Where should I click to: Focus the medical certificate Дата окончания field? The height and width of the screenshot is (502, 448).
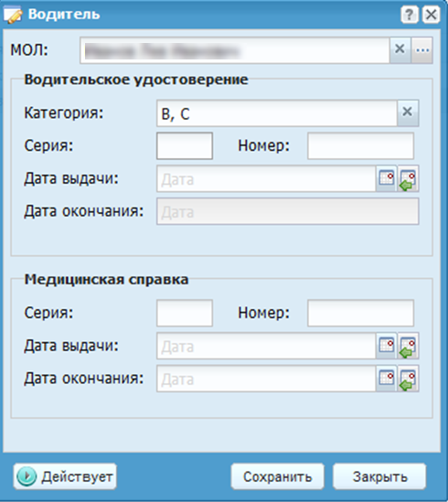266,379
